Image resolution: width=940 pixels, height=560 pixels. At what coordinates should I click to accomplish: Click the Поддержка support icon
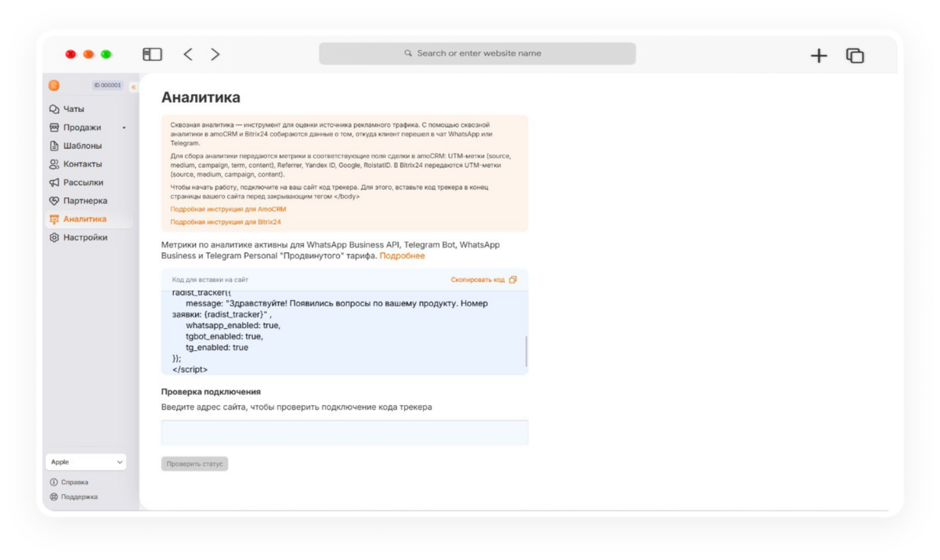pyautogui.click(x=54, y=497)
